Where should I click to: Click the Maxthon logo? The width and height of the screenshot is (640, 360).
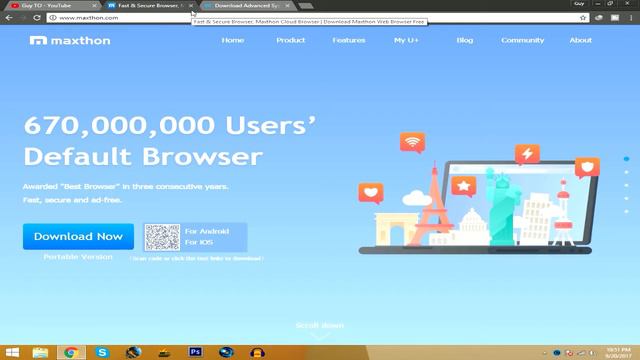pos(70,40)
